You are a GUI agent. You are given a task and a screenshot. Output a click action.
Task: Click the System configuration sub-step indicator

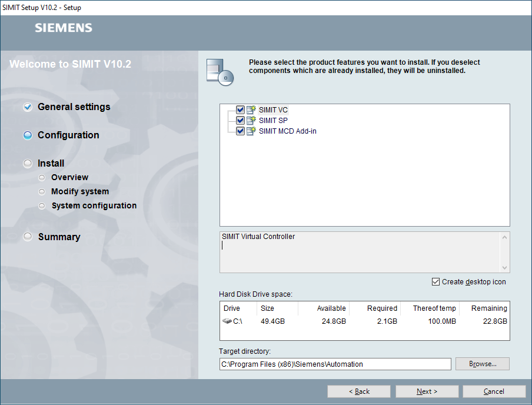point(42,205)
